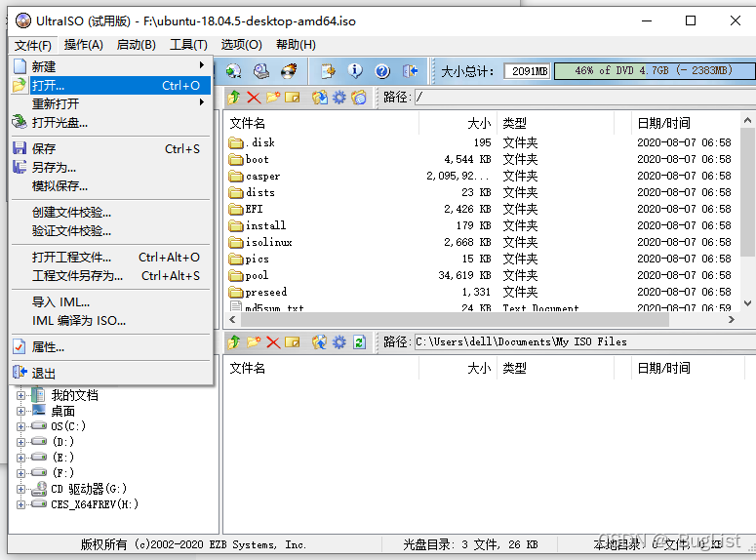Sort local files by 类型 column header
This screenshot has width=756, height=560.
coord(555,368)
